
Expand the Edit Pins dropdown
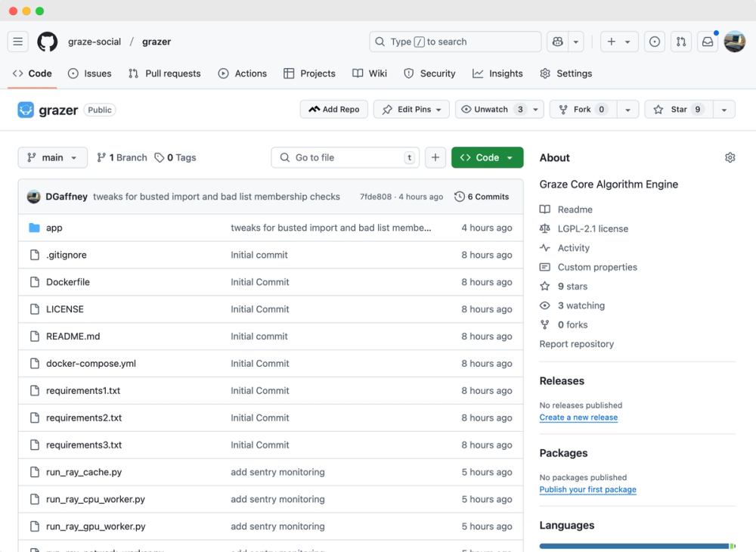click(411, 110)
